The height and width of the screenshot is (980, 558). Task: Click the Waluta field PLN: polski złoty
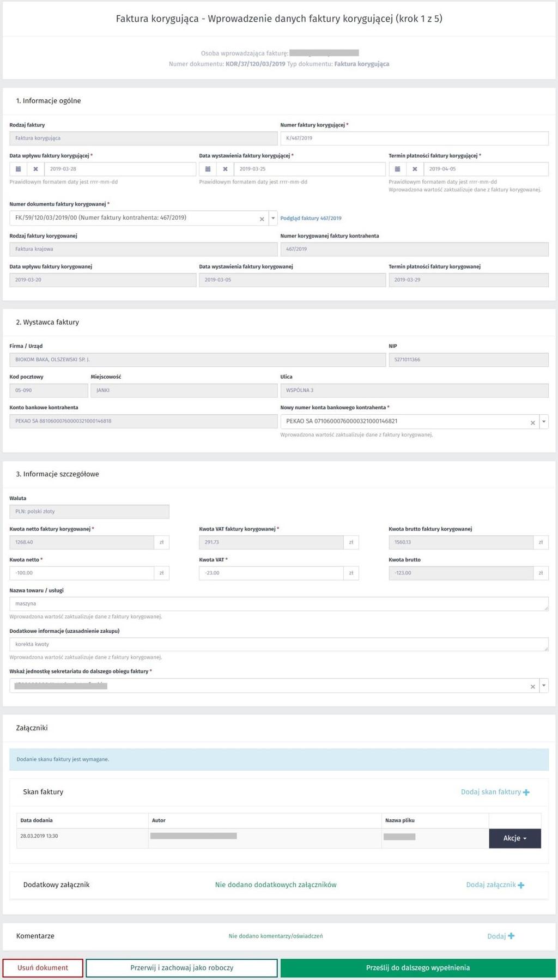[x=89, y=511]
